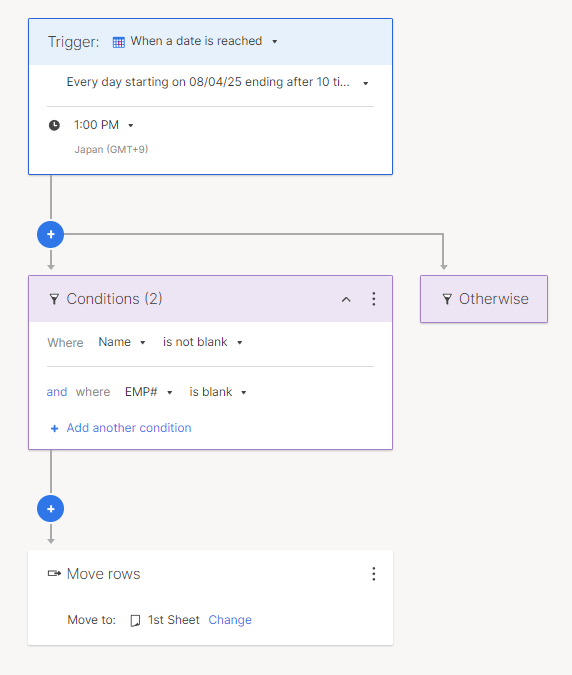Click the clock icon beside 1:00 PM
The height and width of the screenshot is (675, 572).
pos(54,125)
